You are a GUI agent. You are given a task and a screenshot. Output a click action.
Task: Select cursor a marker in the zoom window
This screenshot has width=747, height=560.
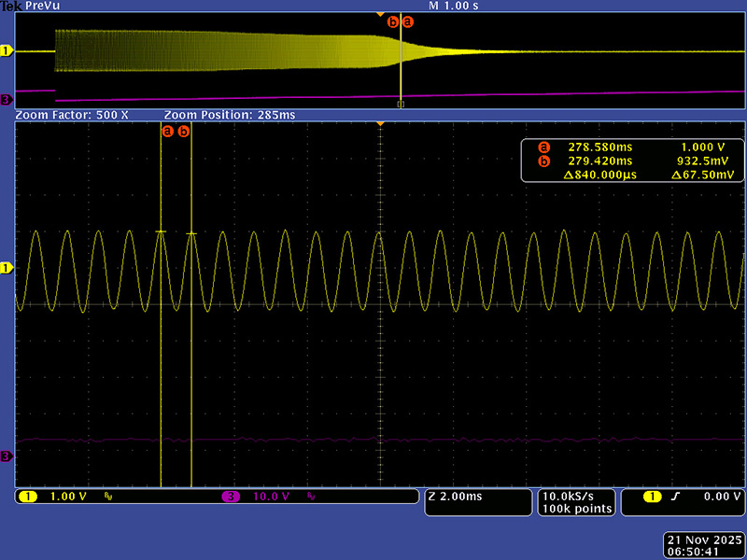(x=168, y=132)
